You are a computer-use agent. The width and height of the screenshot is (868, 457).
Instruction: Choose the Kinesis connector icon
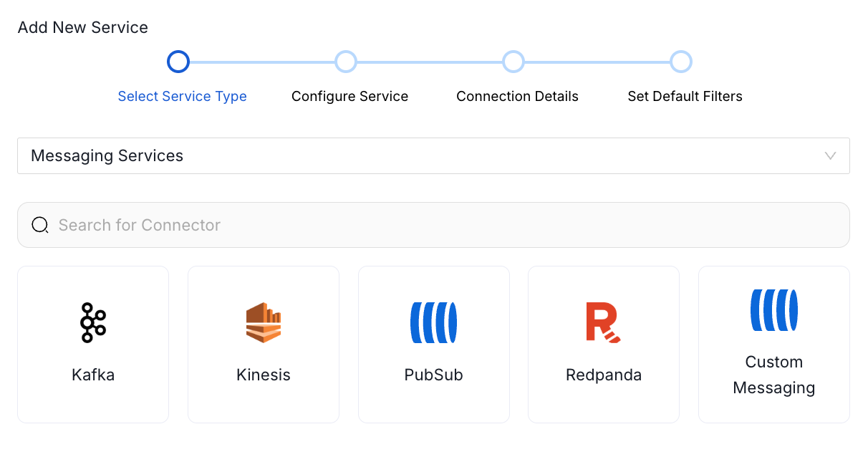click(x=264, y=322)
